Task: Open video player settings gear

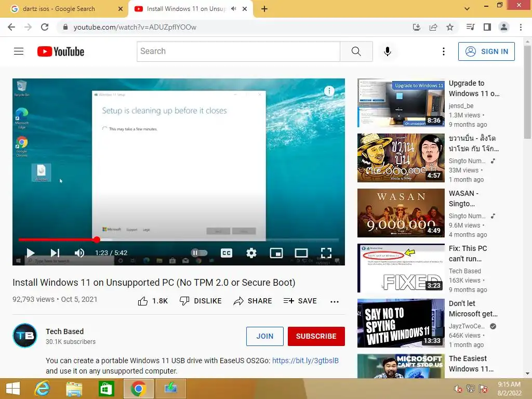Action: (251, 253)
